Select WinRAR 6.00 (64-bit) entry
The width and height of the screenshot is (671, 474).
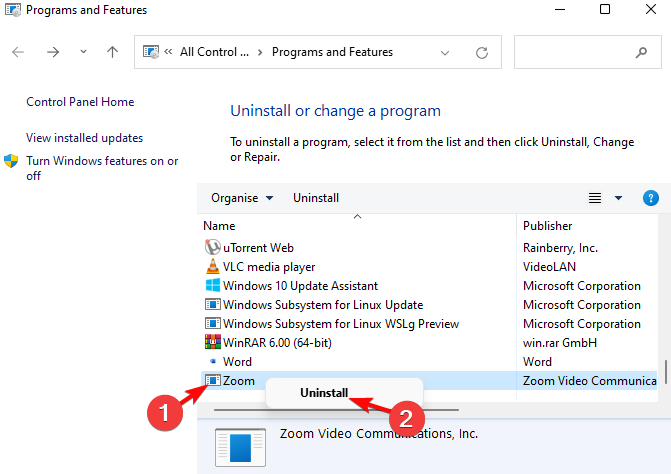(277, 343)
